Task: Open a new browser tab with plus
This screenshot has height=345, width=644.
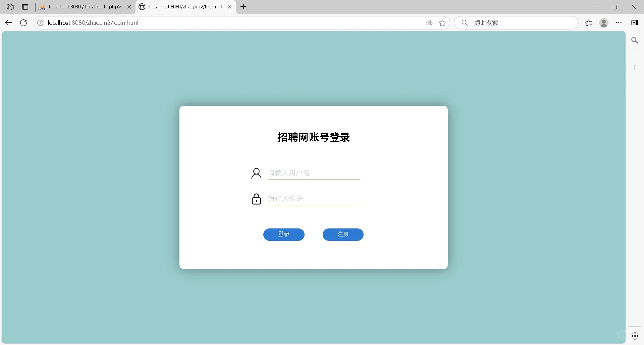Action: click(x=244, y=7)
